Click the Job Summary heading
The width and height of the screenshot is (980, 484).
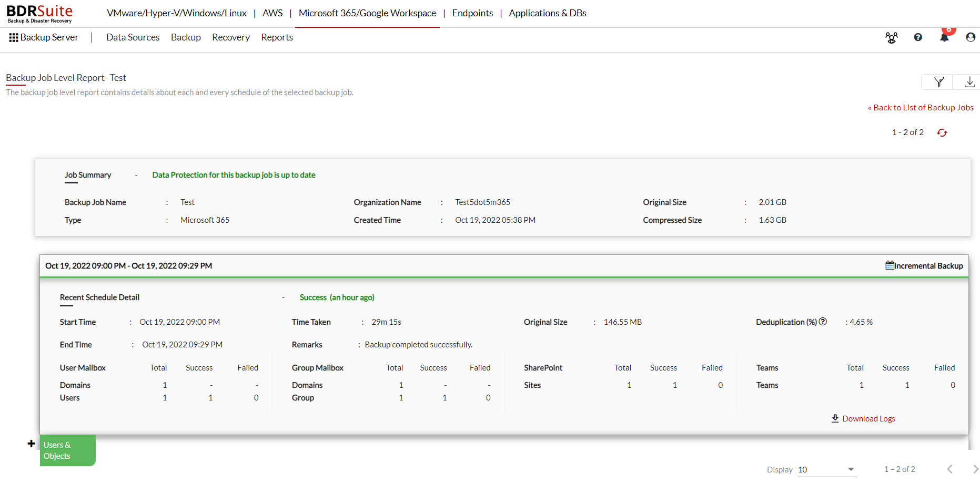tap(88, 175)
